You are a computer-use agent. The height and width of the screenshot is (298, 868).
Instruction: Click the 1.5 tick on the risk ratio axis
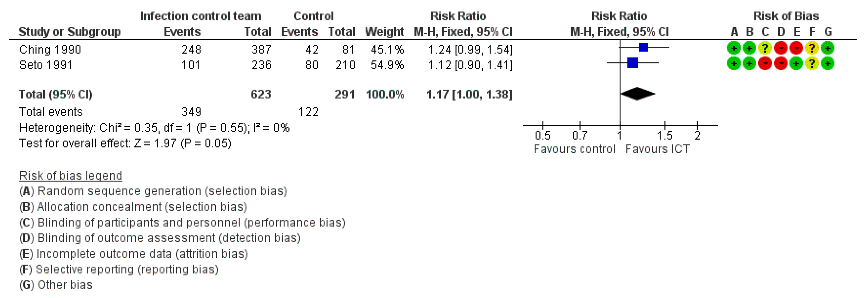coord(664,135)
